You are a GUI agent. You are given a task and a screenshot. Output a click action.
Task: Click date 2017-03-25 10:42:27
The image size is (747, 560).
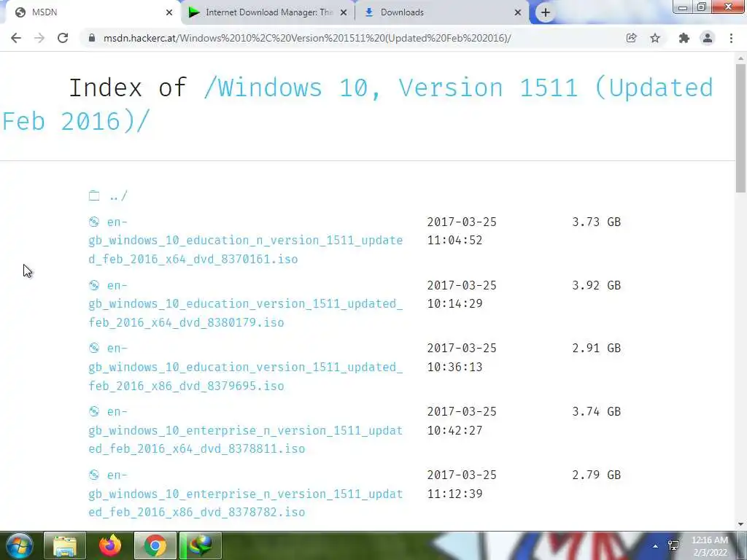pyautogui.click(x=462, y=421)
